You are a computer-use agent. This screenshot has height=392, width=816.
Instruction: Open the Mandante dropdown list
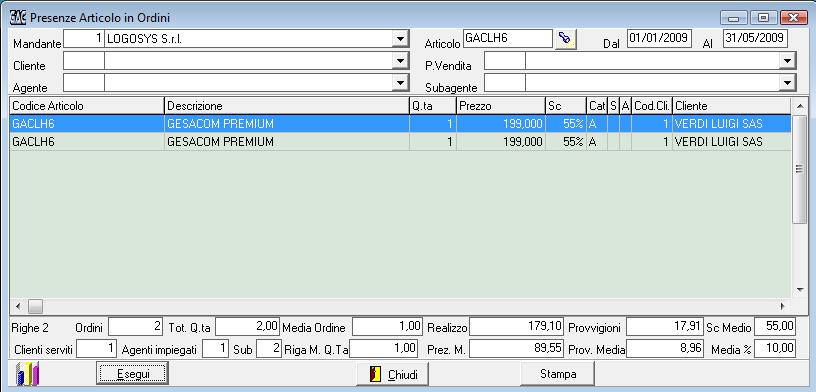click(400, 39)
